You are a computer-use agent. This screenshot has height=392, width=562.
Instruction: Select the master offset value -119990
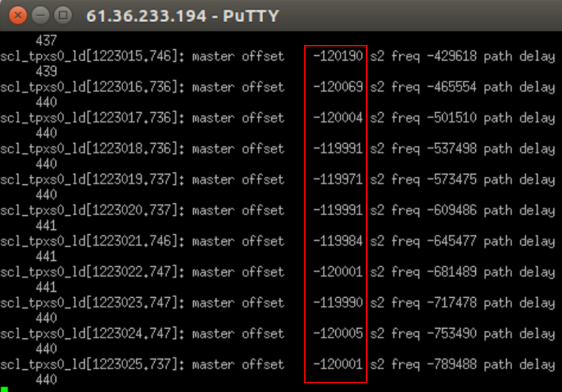[338, 303]
